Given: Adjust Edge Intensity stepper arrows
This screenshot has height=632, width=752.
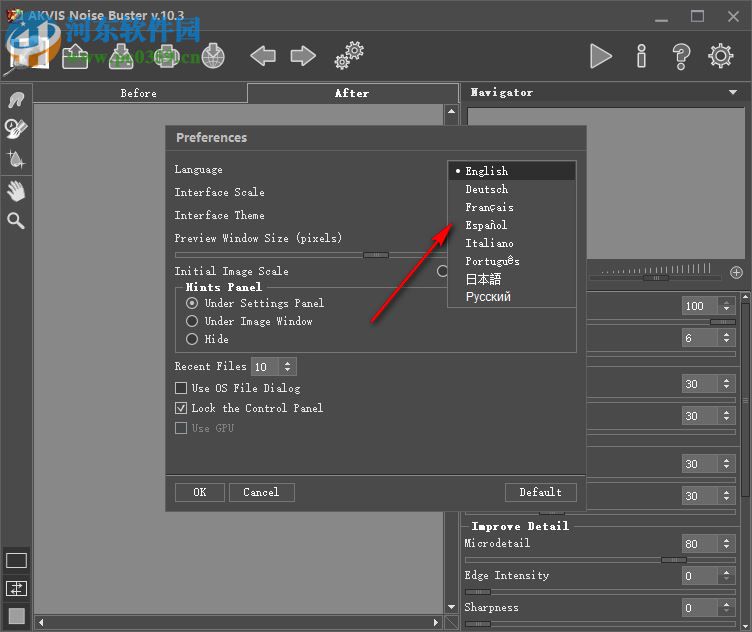Looking at the screenshot, I should (x=727, y=575).
